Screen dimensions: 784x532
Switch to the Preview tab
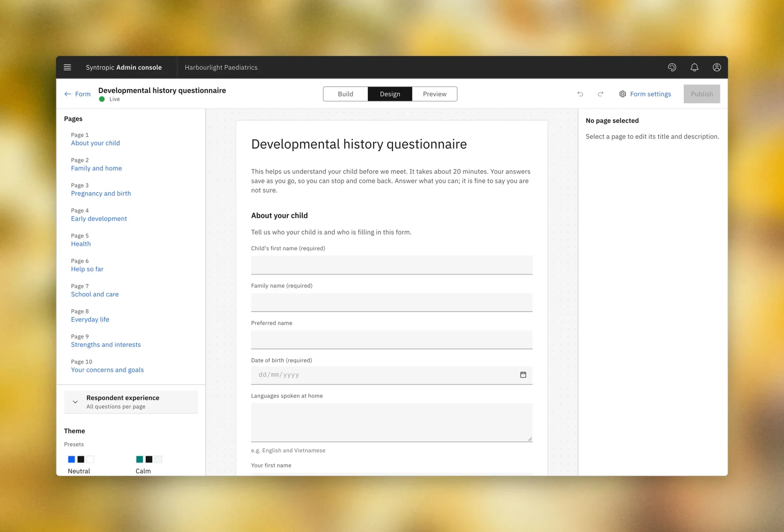click(x=434, y=94)
